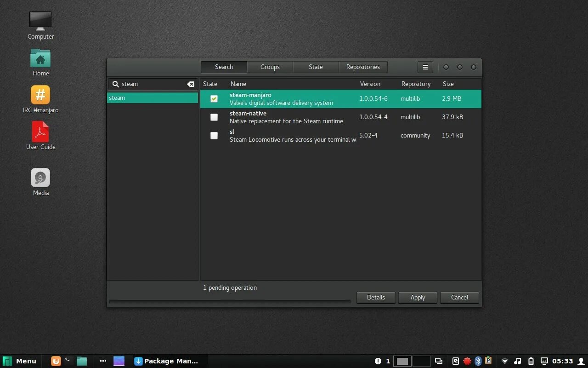The height and width of the screenshot is (368, 588).
Task: Uncheck the steam-manjaro package checkbox
Action: tap(214, 99)
